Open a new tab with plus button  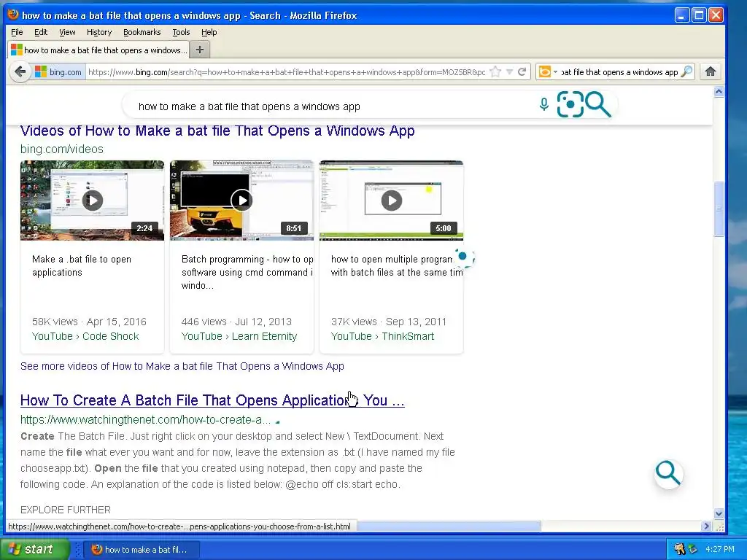[x=200, y=50]
